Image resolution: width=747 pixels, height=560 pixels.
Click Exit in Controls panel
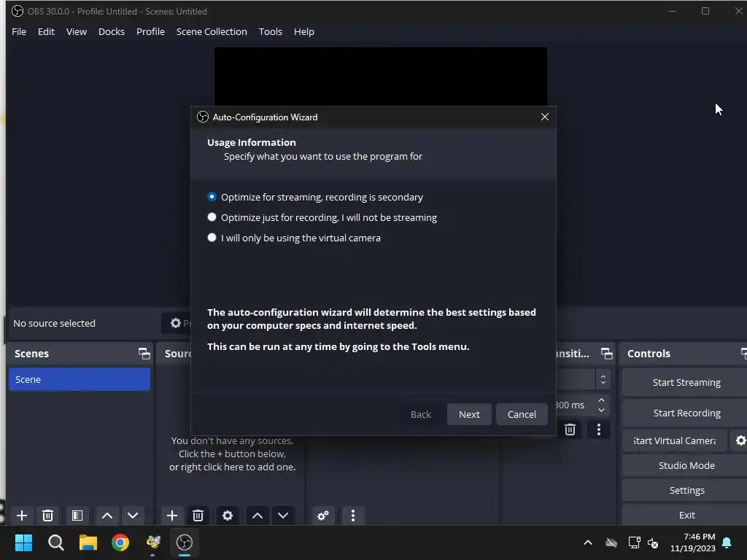pyautogui.click(x=686, y=515)
